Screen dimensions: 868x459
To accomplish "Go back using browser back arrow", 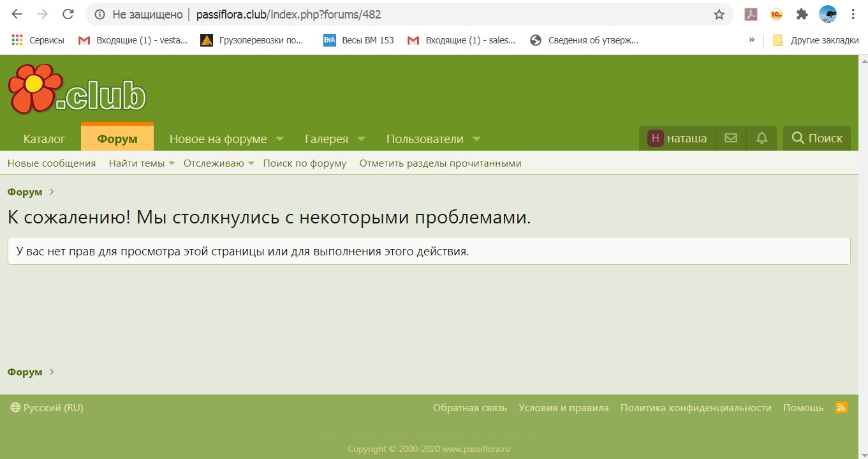I will coord(17,14).
